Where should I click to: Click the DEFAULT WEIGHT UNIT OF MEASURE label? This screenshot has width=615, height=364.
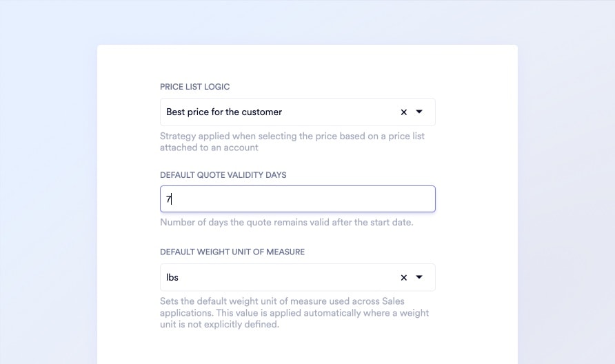232,252
